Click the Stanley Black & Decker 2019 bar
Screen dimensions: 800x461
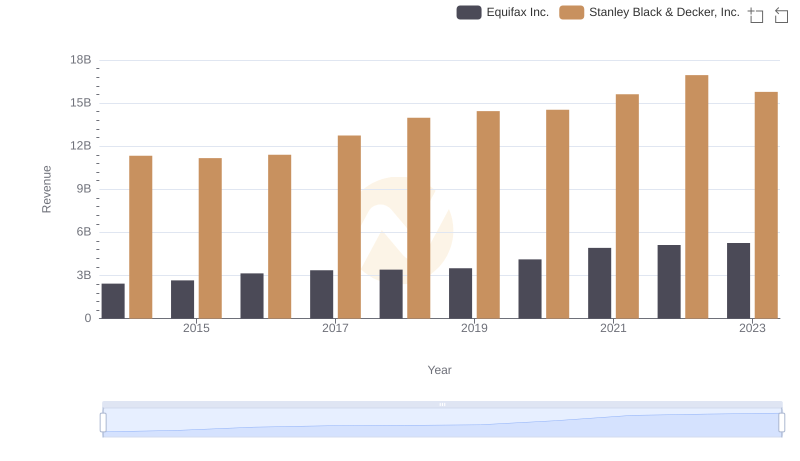(x=488, y=215)
